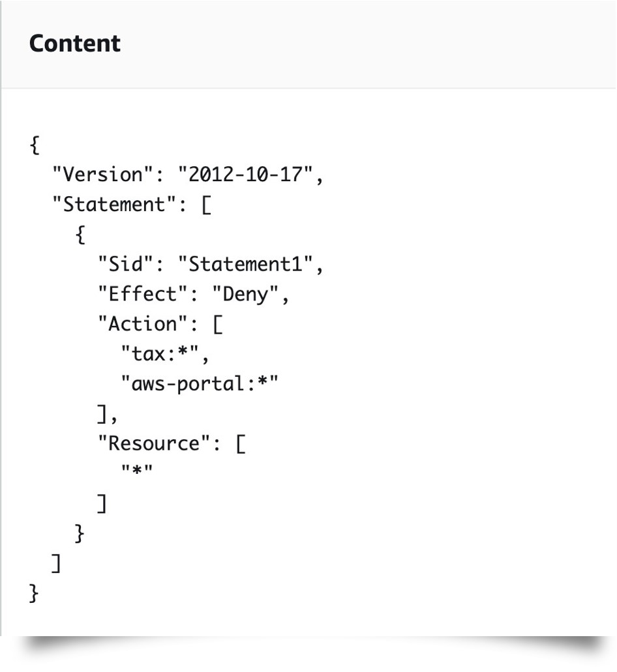Click the "Statement" key text
The image size is (617, 672).
coord(114,205)
